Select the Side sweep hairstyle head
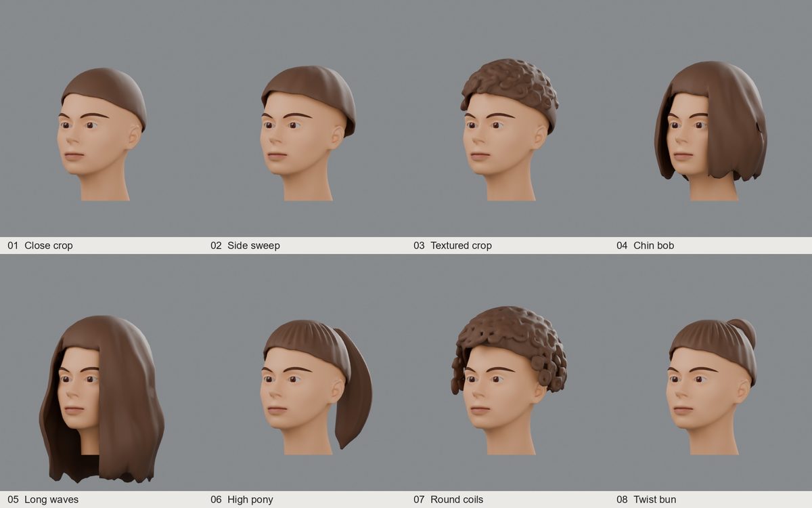812x508 pixels. point(308,133)
